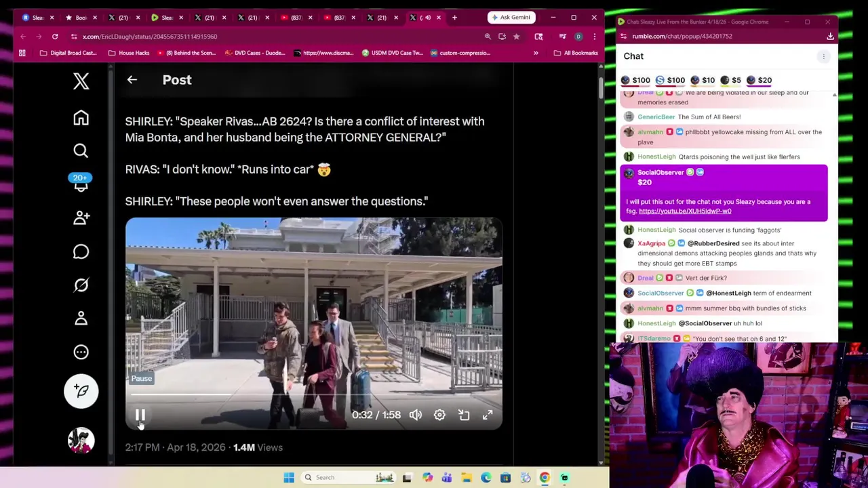
Task: Go back using the Post arrow
Action: pyautogui.click(x=132, y=80)
